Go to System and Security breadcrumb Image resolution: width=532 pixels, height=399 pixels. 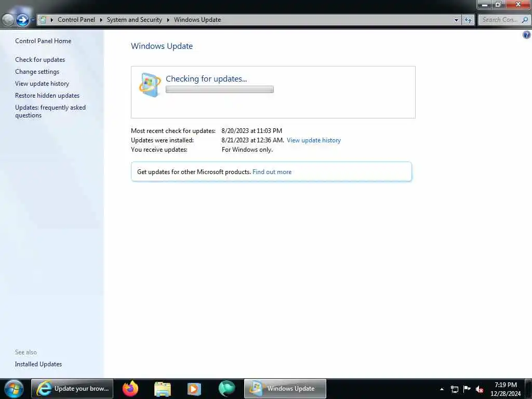pyautogui.click(x=135, y=20)
